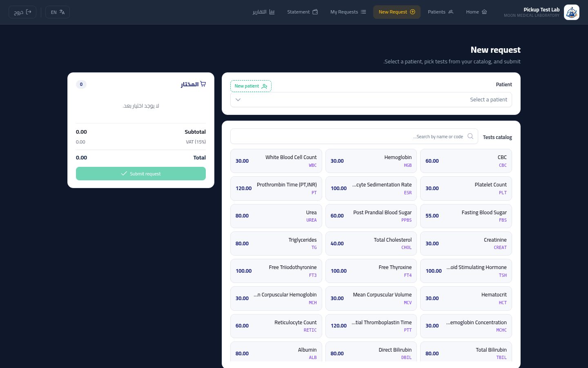Select the Urea test card
The image size is (588, 368).
[x=276, y=216]
